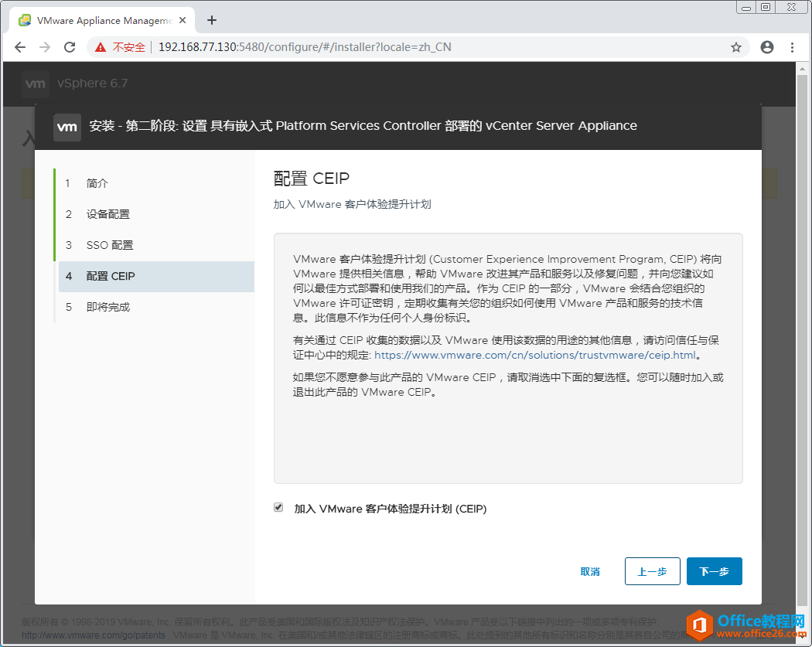Viewport: 812px width, 647px height.
Task: Click the 加入 VMware 客户体验提升计划 subtitle
Action: [352, 204]
